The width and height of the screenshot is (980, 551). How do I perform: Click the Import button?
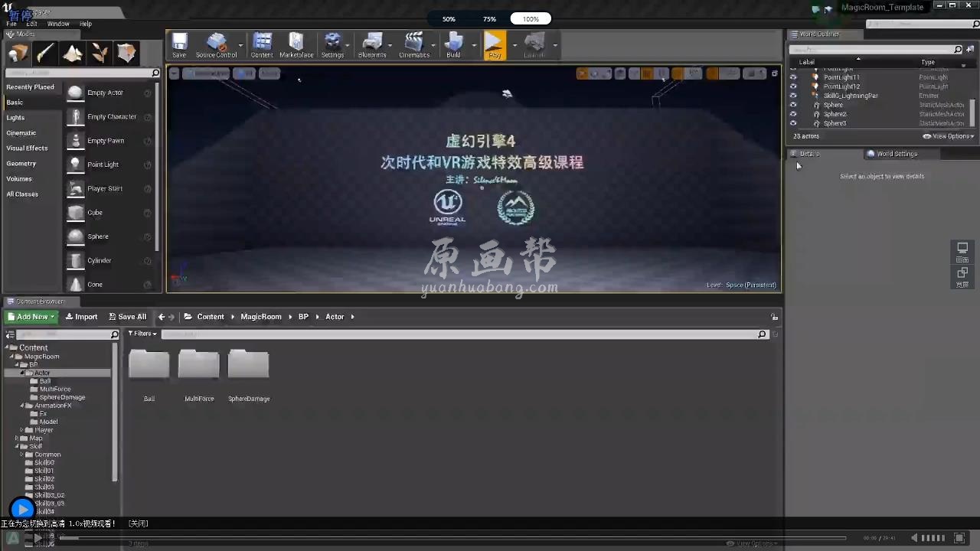81,317
